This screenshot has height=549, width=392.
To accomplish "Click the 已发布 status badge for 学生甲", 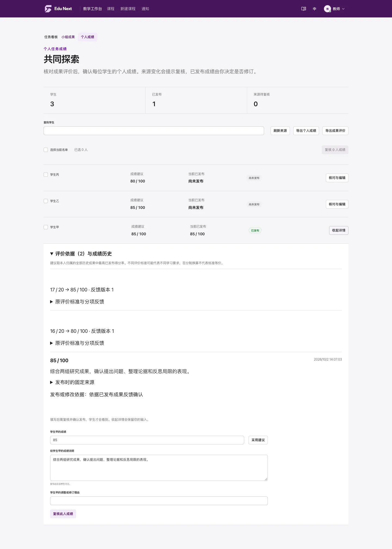I will click(255, 230).
